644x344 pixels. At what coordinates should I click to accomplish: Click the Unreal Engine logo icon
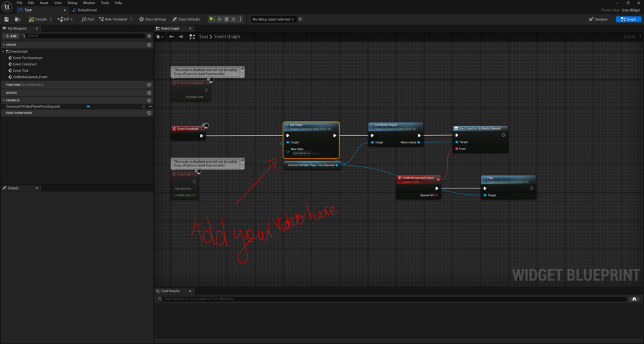[7, 7]
